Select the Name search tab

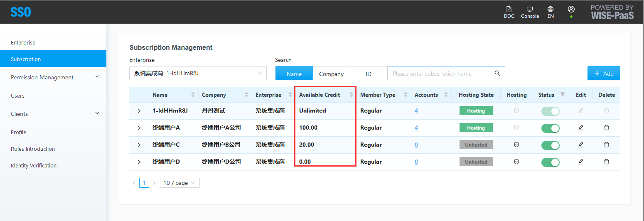coord(294,74)
